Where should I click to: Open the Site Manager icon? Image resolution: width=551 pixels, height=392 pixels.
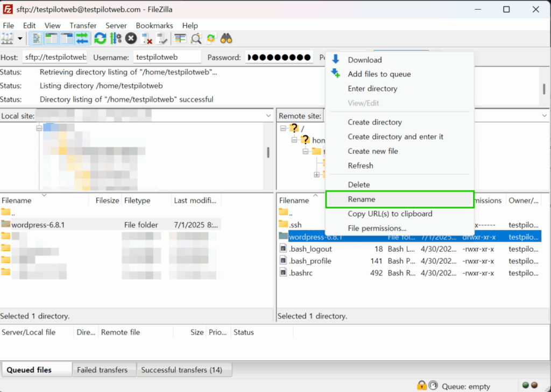click(x=8, y=38)
